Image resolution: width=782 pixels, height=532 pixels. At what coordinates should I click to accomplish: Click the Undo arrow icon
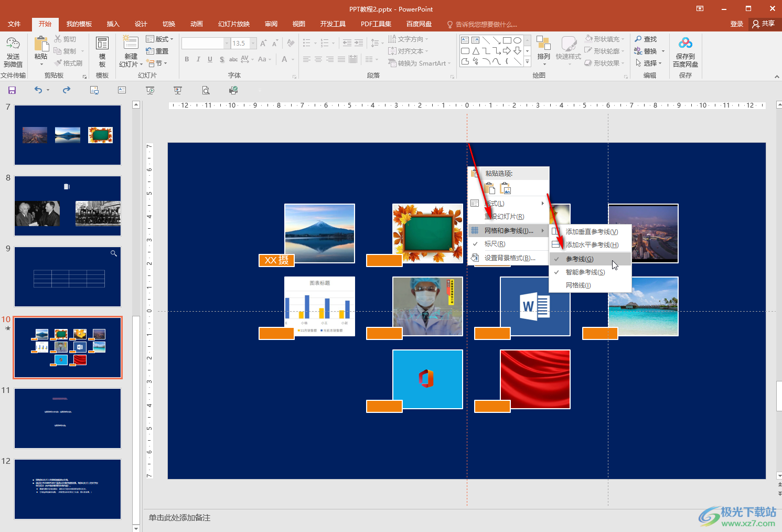(38, 90)
